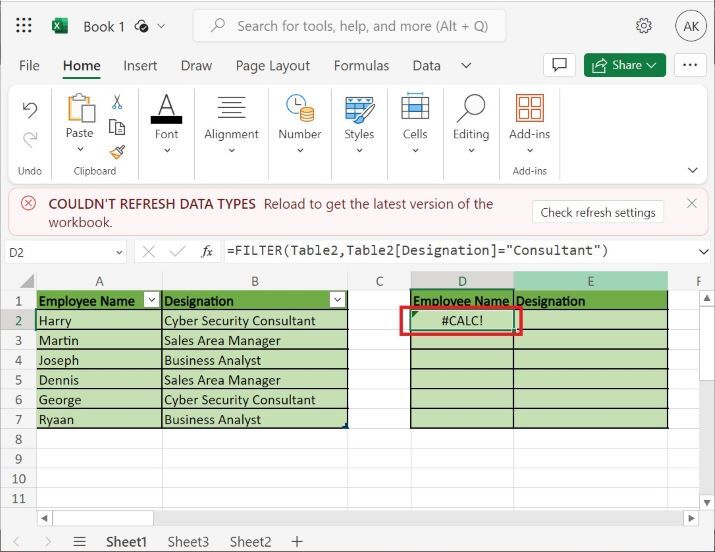Viewport: 715px width, 552px height.
Task: Open Employee Name column filter dropdown
Action: 151,300
